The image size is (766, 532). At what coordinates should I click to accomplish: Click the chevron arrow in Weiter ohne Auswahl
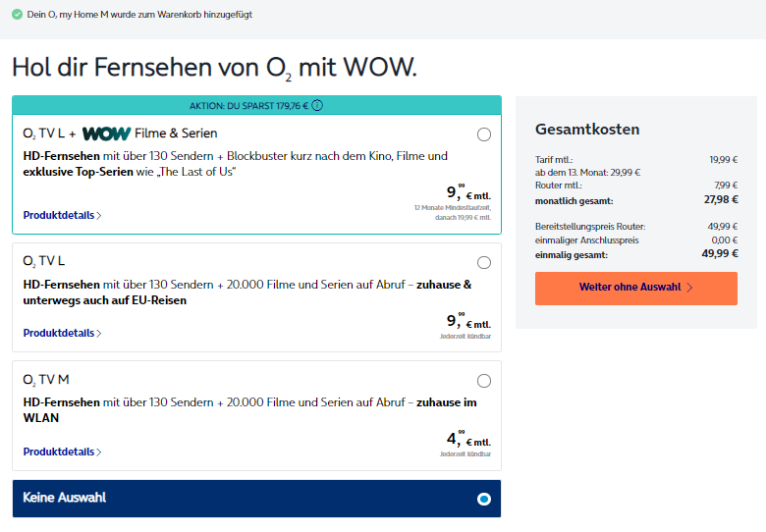tap(689, 288)
